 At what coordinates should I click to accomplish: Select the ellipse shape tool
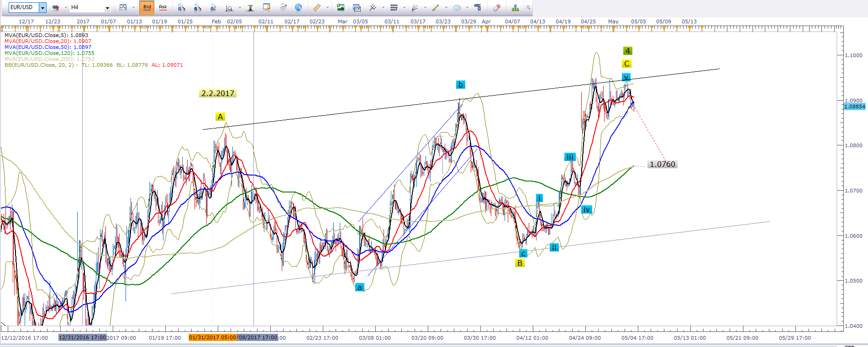click(x=457, y=7)
